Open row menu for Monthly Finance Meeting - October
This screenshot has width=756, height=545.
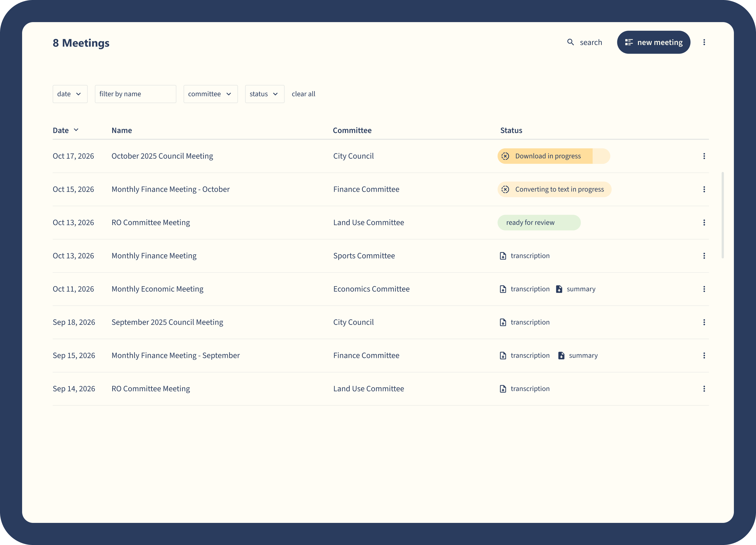click(704, 189)
